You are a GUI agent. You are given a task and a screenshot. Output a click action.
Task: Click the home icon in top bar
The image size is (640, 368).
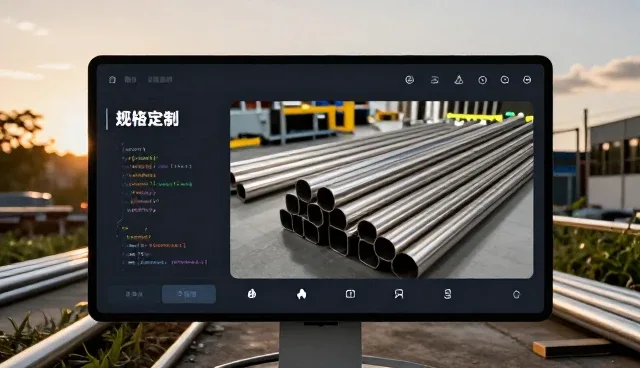click(x=112, y=80)
